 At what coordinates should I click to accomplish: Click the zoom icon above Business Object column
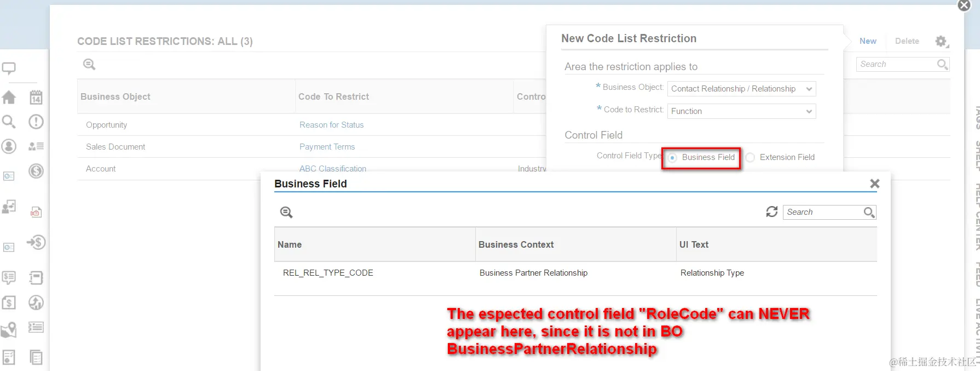pos(89,64)
